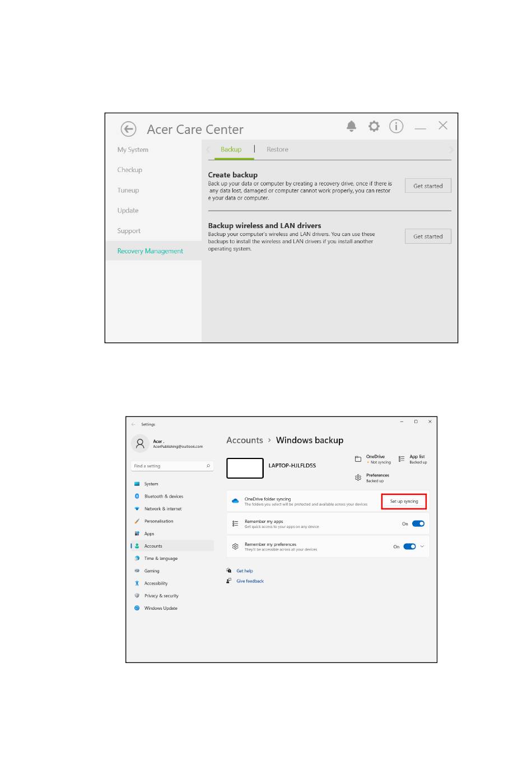Viewport: 532px width, 774px height.
Task: Click the Create backup heading
Action: (233, 175)
